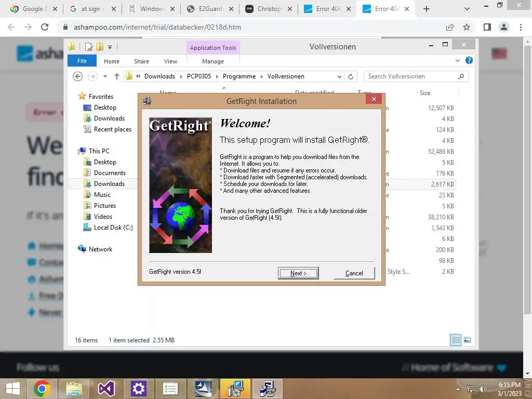This screenshot has height=399, width=532.
Task: Open Chrome from the taskbar
Action: point(42,389)
